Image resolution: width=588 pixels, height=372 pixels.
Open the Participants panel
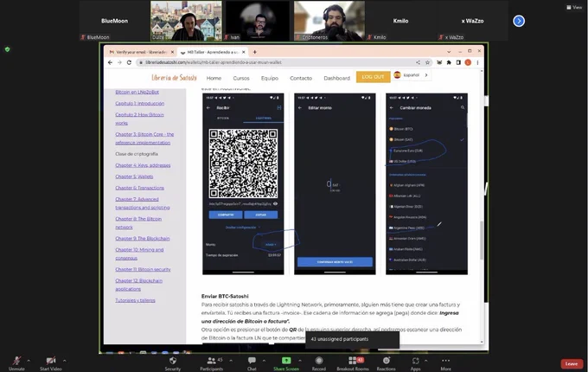pos(212,363)
